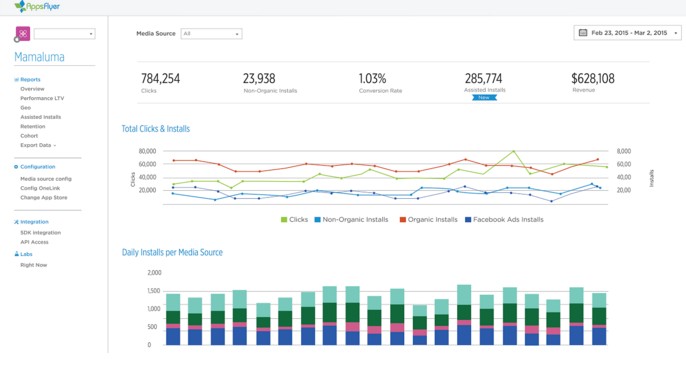Image resolution: width=686 pixels, height=379 pixels.
Task: Toggle Non-Organic Installs legend entry
Action: click(351, 220)
